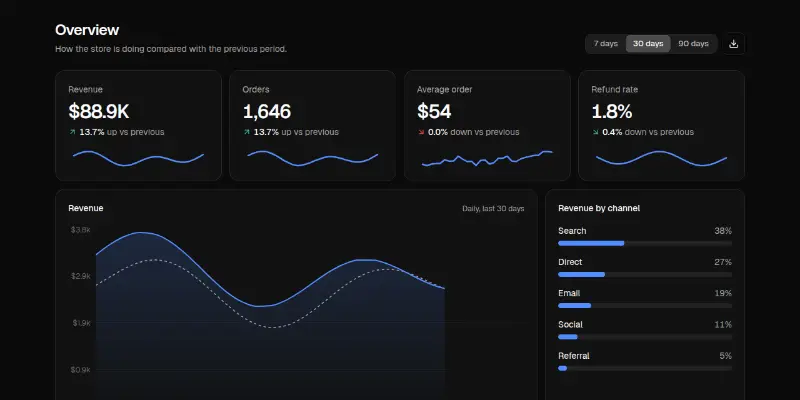Click the large Revenue area chart
The image size is (800, 400).
click(270, 314)
